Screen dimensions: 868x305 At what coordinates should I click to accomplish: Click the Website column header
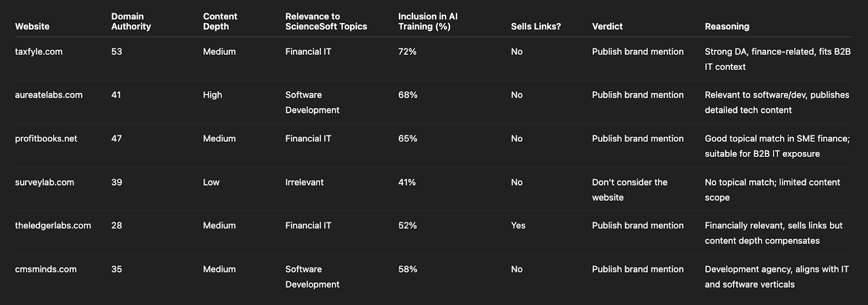pyautogui.click(x=32, y=26)
